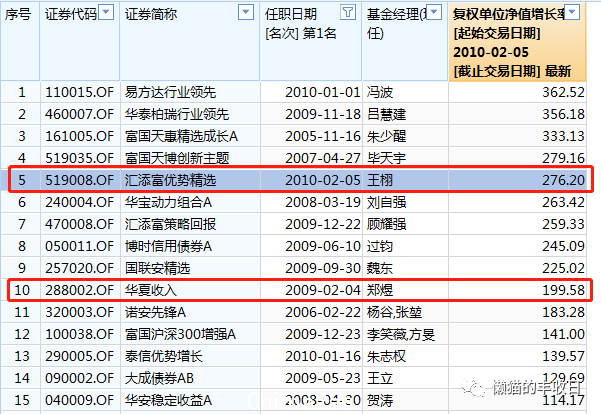Image resolution: width=601 pixels, height=414 pixels.
Task: Select fund name 诺安先锋A
Action: [x=155, y=312]
